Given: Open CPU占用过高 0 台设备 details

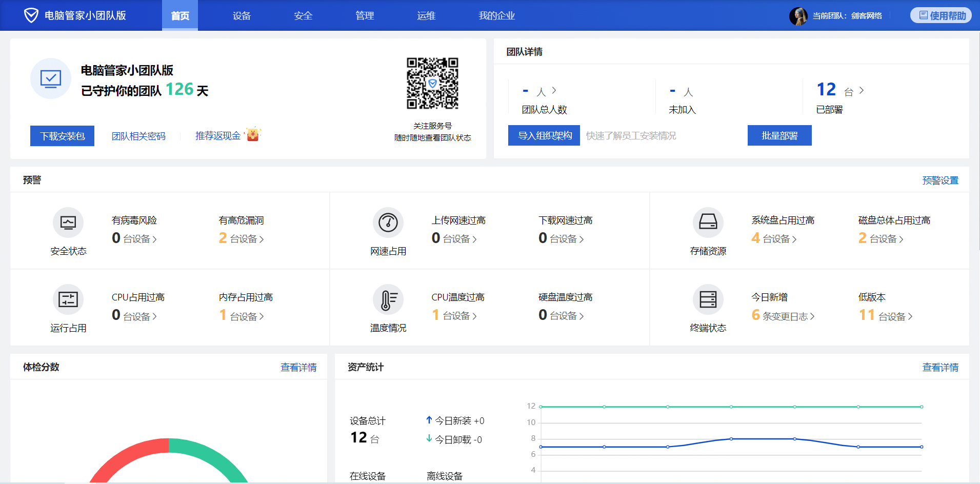Looking at the screenshot, I should tap(134, 315).
